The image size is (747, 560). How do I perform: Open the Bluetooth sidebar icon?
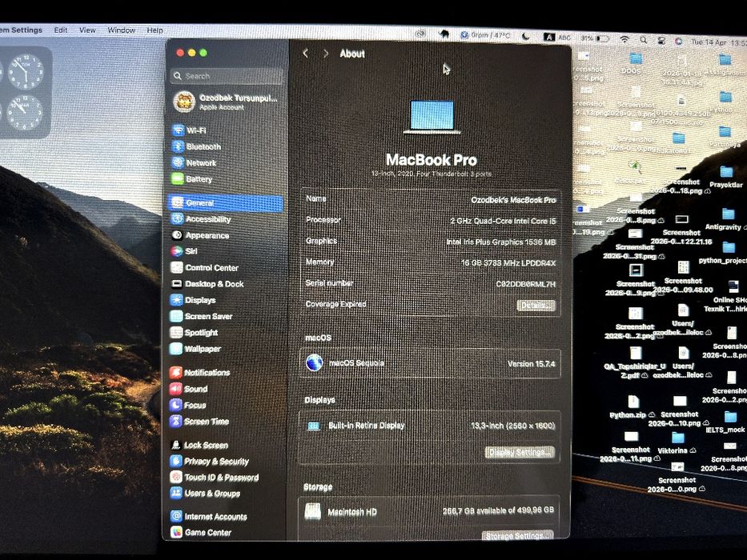point(179,146)
